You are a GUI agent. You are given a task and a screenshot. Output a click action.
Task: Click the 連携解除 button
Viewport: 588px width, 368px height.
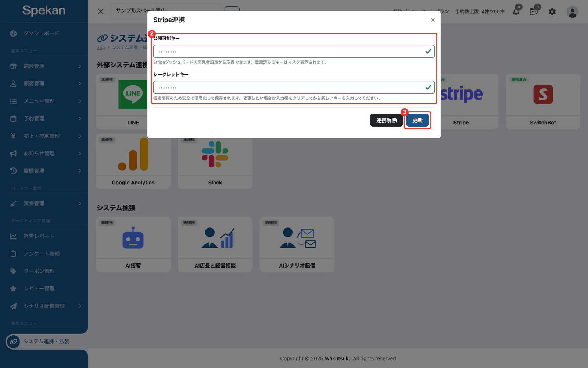tap(386, 120)
